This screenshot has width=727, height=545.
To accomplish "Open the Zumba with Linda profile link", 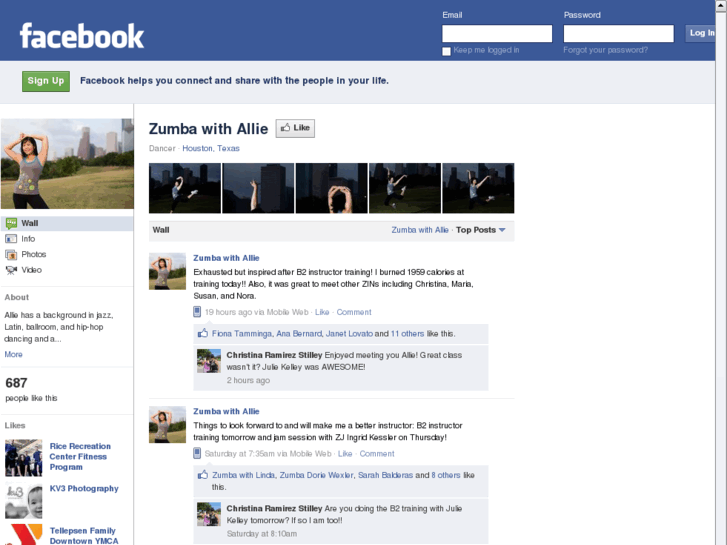I will pos(243,475).
